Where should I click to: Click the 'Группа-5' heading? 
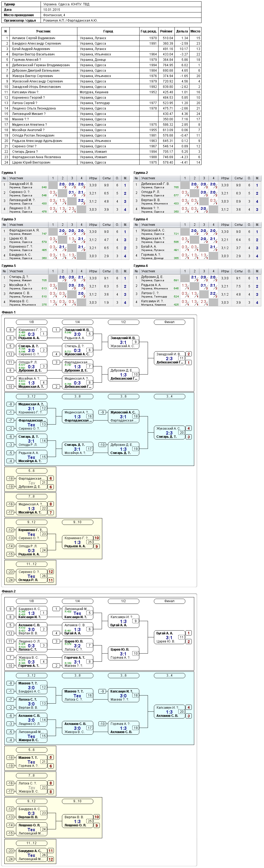click(x=9, y=266)
